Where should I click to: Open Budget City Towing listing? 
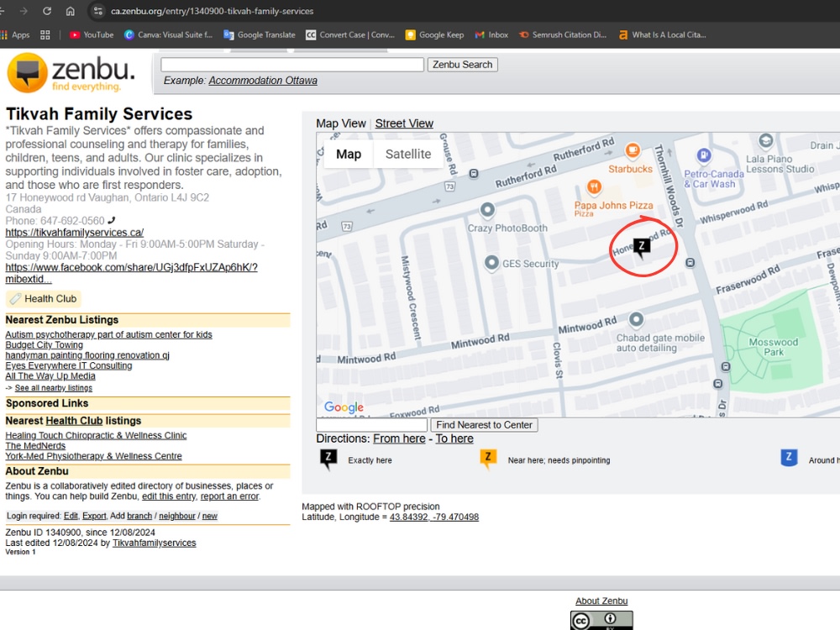[44, 345]
